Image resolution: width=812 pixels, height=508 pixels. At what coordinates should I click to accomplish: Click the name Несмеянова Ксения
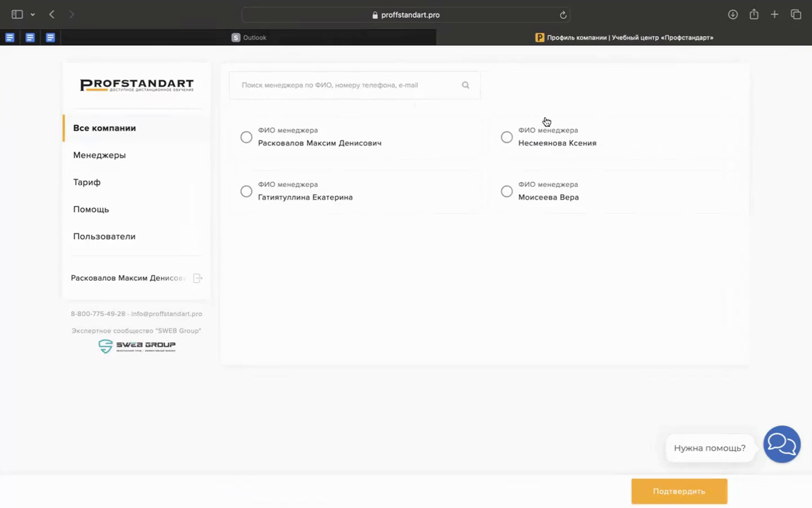pos(558,143)
